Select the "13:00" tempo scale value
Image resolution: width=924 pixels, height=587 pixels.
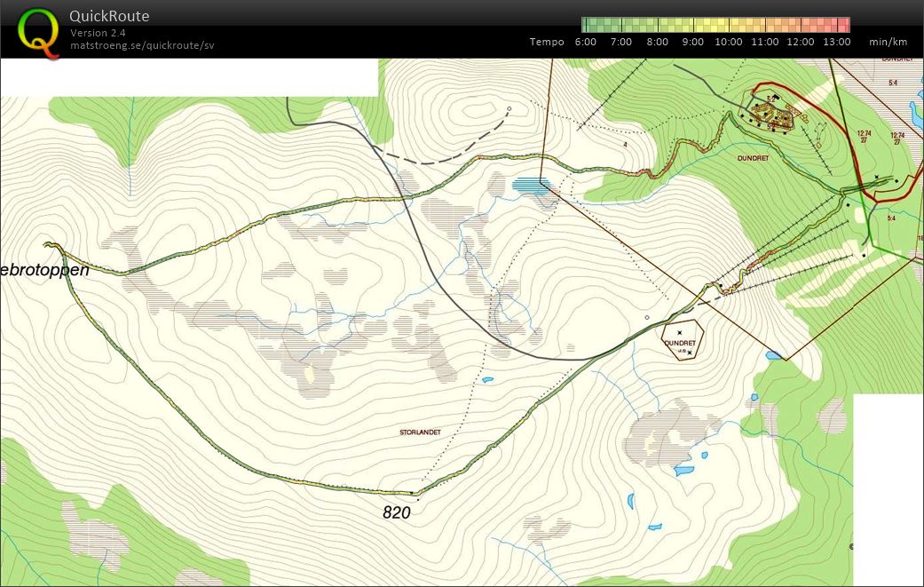[x=837, y=42]
